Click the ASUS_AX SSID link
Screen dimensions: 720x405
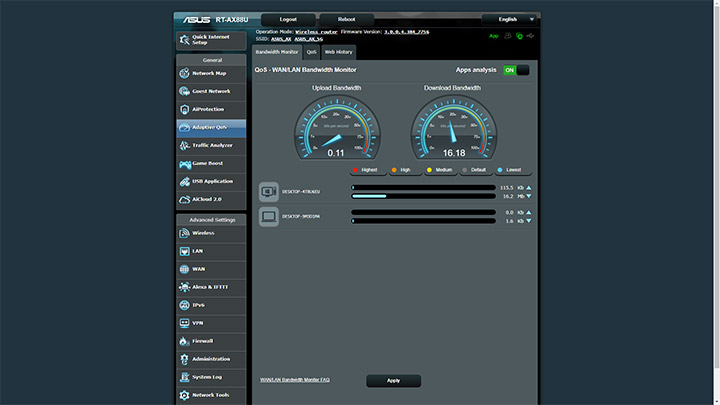281,39
